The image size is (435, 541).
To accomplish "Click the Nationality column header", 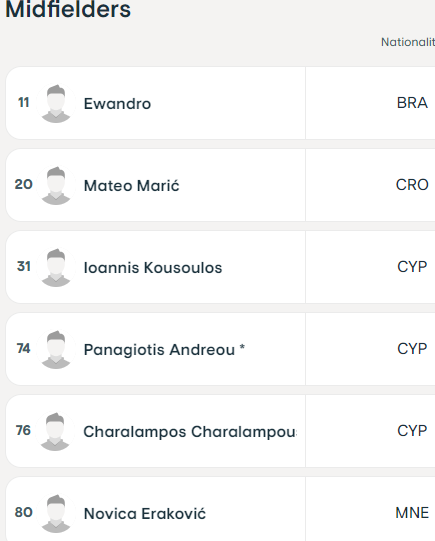I will pyautogui.click(x=408, y=42).
